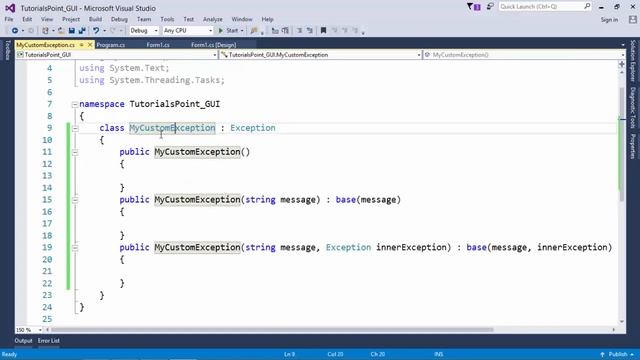Click the Navigate Forward toolbar icon

[x=31, y=31]
